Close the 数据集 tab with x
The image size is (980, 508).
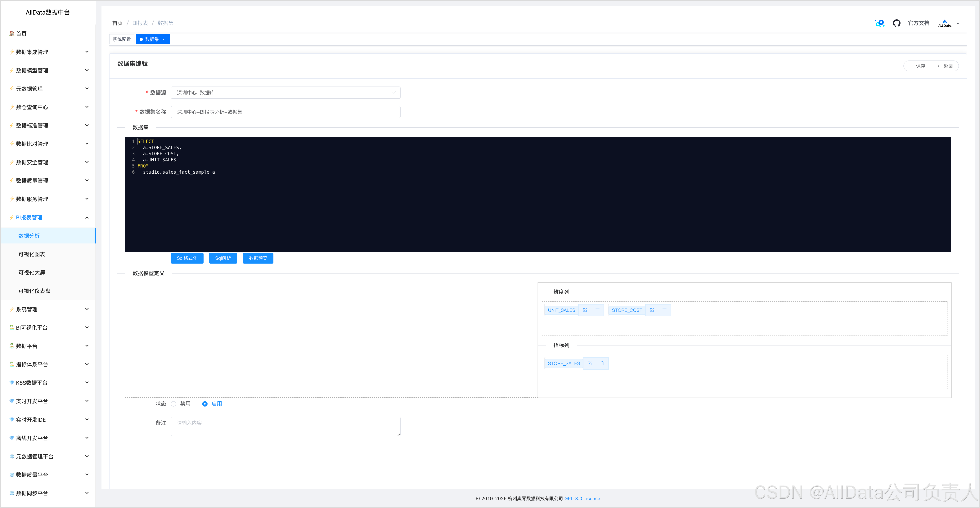coord(164,40)
